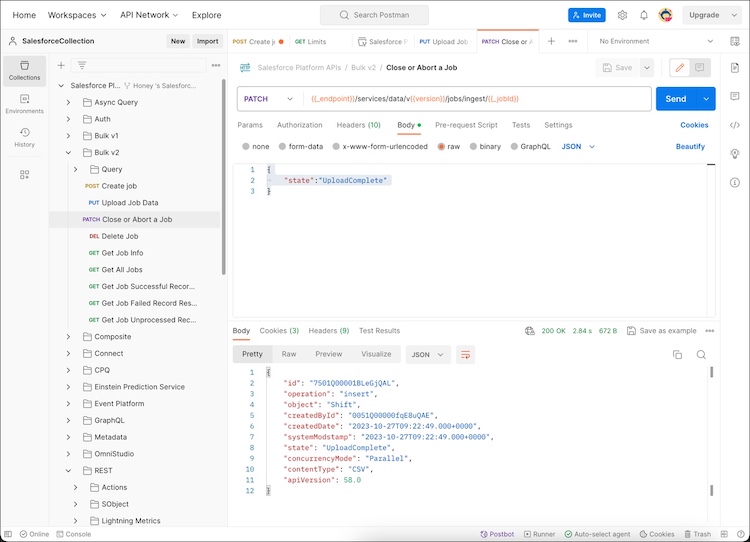Copy the response with the copy icon
Image resolution: width=750 pixels, height=542 pixels.
click(677, 354)
